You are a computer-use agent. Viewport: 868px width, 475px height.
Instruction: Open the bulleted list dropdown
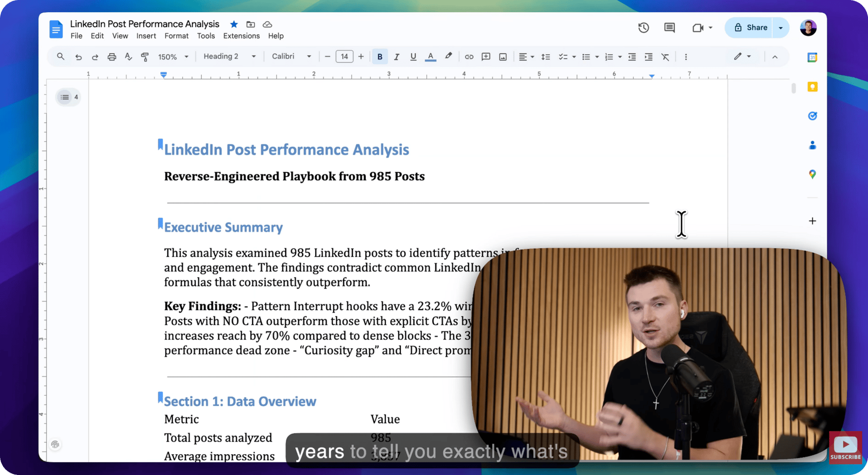click(590, 57)
